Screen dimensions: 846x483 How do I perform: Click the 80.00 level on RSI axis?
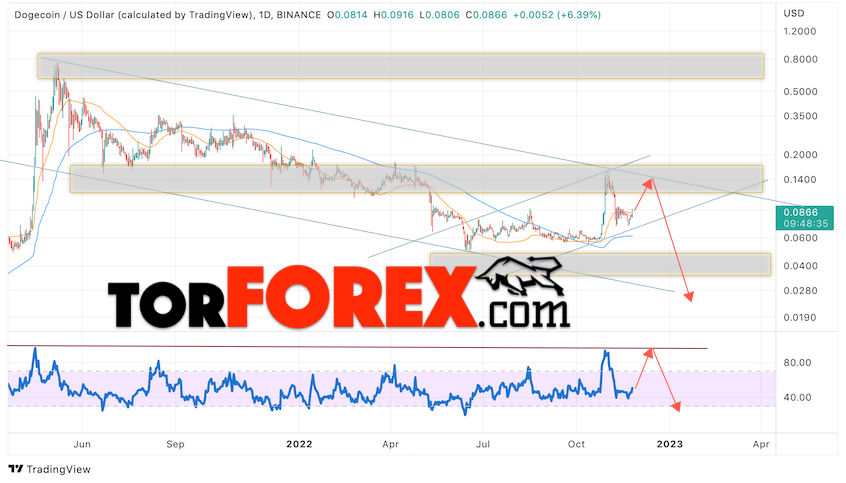pos(797,363)
